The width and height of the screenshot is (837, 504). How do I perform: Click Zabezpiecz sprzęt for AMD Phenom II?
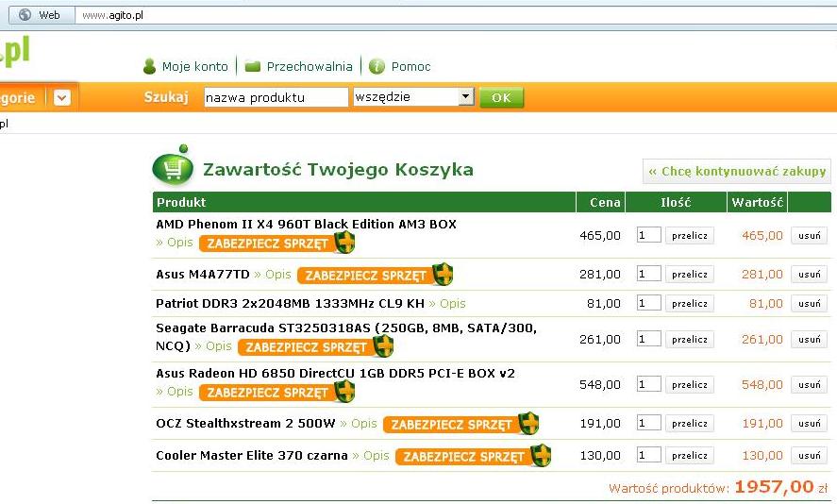(x=267, y=244)
